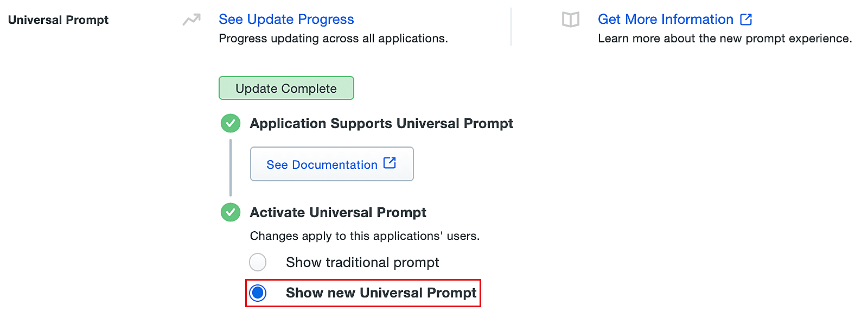Screen dimensions: 868x311
Task: Click the Activate Universal Prompt heading
Action: click(x=337, y=212)
